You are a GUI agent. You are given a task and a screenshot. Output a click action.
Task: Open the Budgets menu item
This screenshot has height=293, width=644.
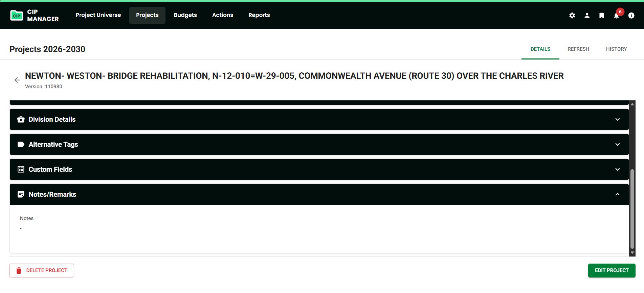185,15
